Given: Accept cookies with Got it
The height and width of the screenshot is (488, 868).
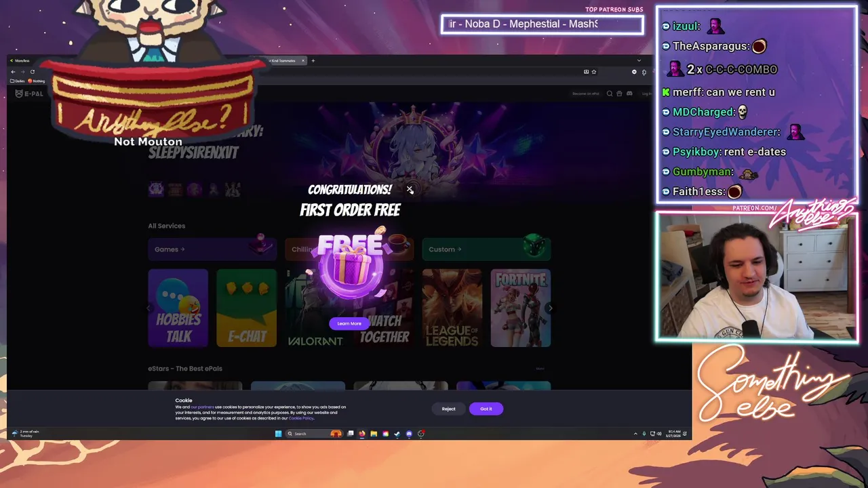Looking at the screenshot, I should pos(486,409).
